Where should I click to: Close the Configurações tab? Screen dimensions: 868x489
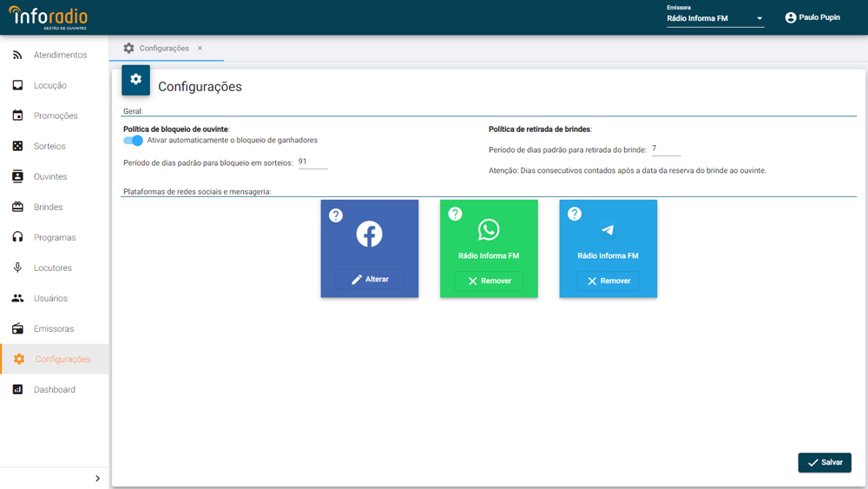pyautogui.click(x=200, y=48)
